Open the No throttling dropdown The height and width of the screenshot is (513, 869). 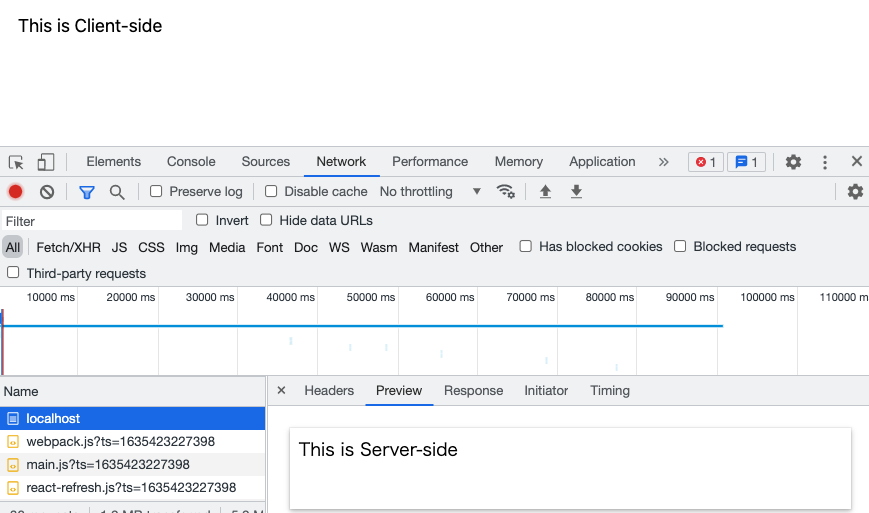430,192
